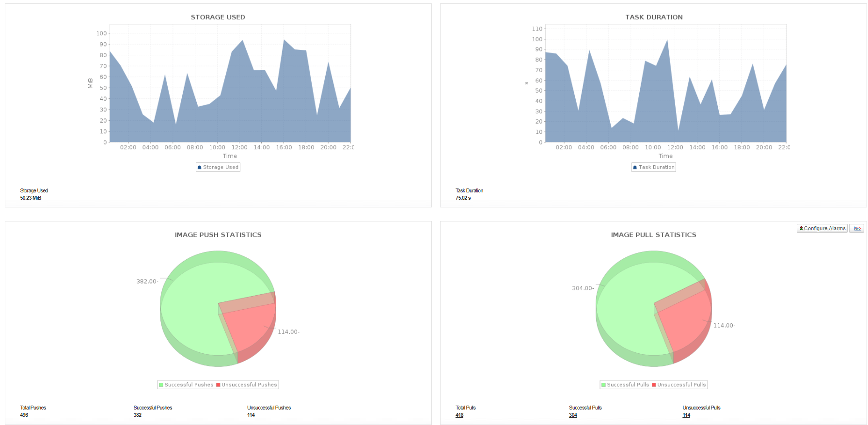Open the Configure Alarms button
The image size is (868, 425).
[x=822, y=228]
